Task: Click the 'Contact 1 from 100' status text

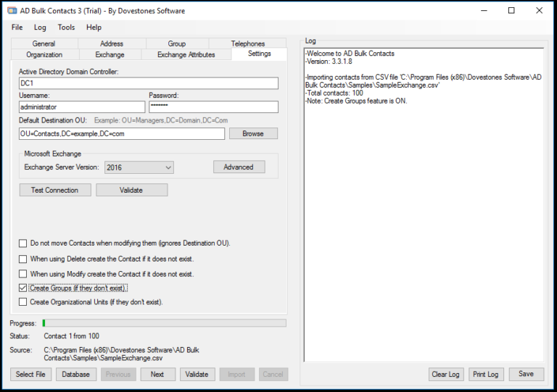Action: (x=72, y=336)
